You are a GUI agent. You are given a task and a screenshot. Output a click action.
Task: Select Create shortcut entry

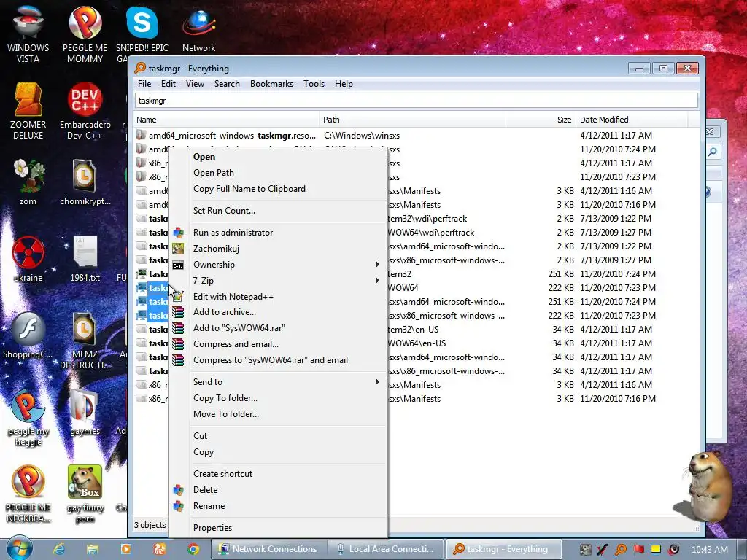click(278, 474)
